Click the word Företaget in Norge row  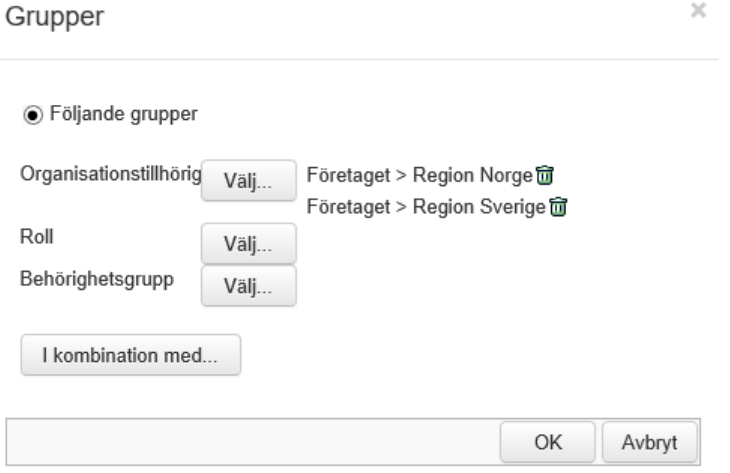(x=348, y=176)
